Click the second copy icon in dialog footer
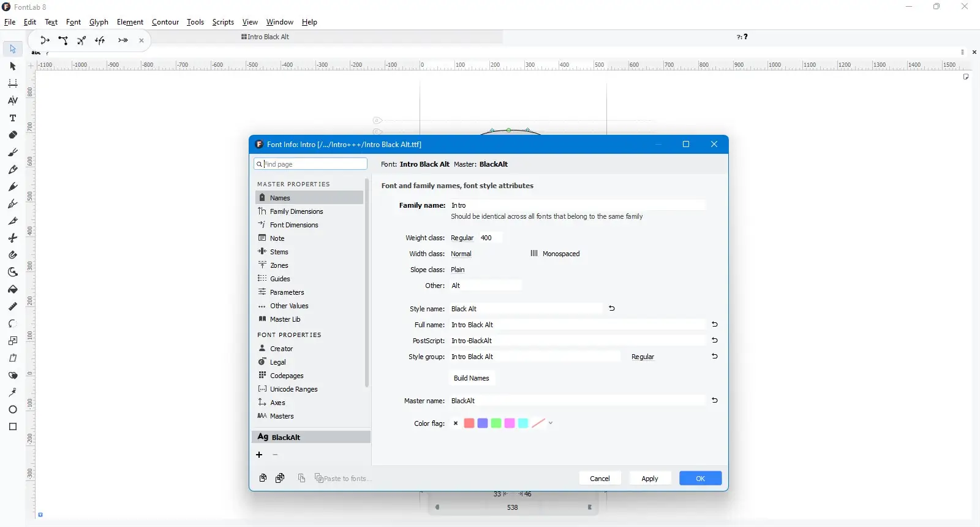The image size is (980, 527). click(280, 478)
